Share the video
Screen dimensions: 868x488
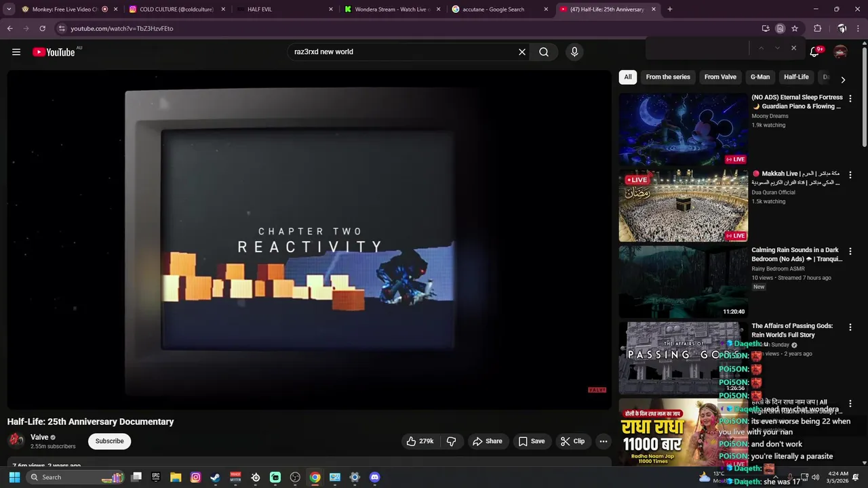pyautogui.click(x=488, y=441)
